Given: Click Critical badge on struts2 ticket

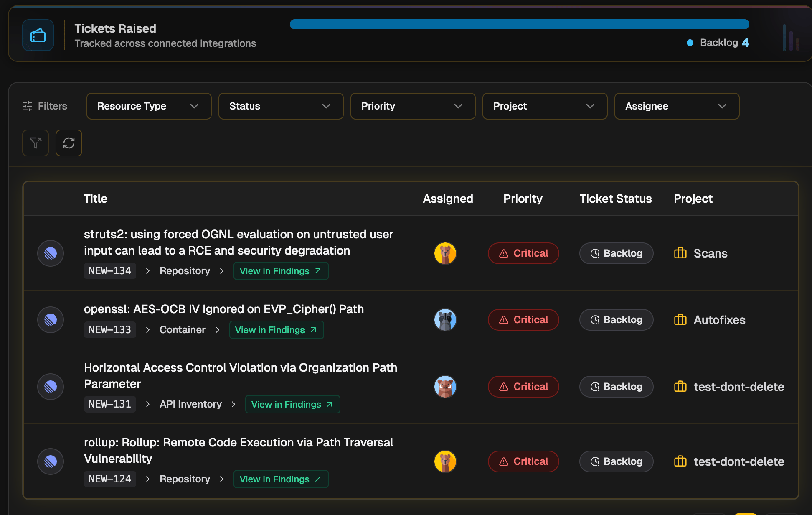Looking at the screenshot, I should click(x=523, y=253).
